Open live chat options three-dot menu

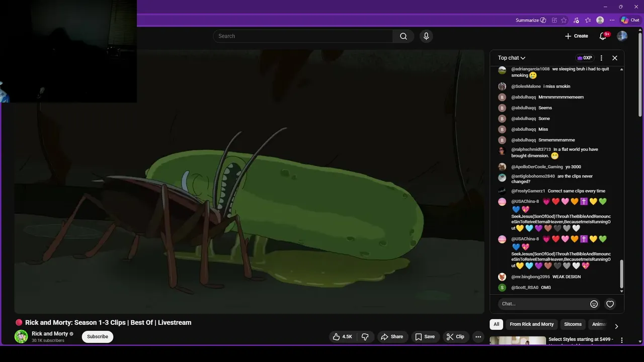tap(601, 58)
